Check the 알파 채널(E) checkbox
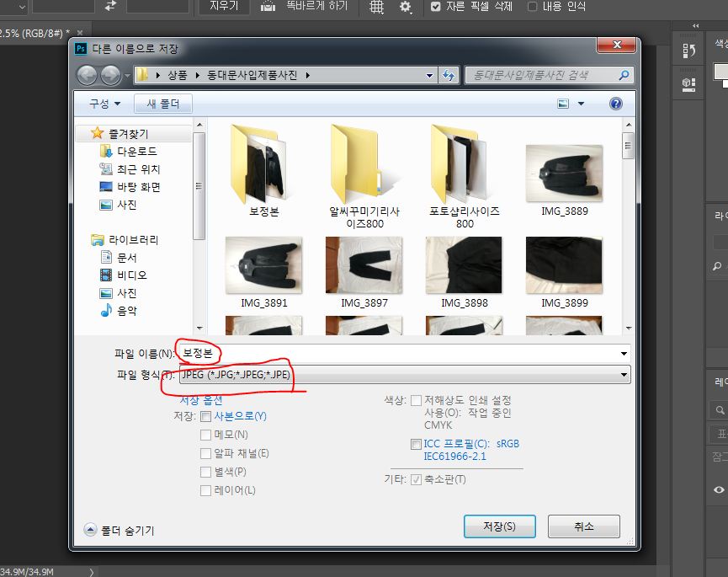The width and height of the screenshot is (728, 577). click(205, 453)
